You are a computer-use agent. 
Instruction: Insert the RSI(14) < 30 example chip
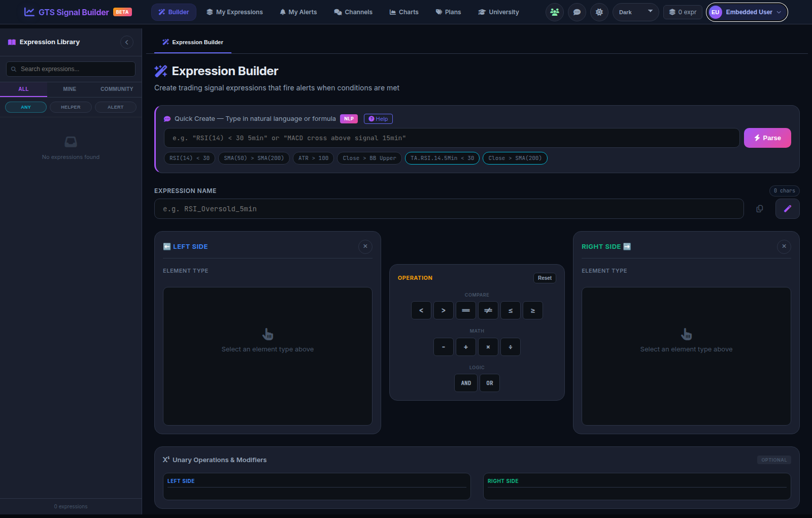pyautogui.click(x=189, y=158)
